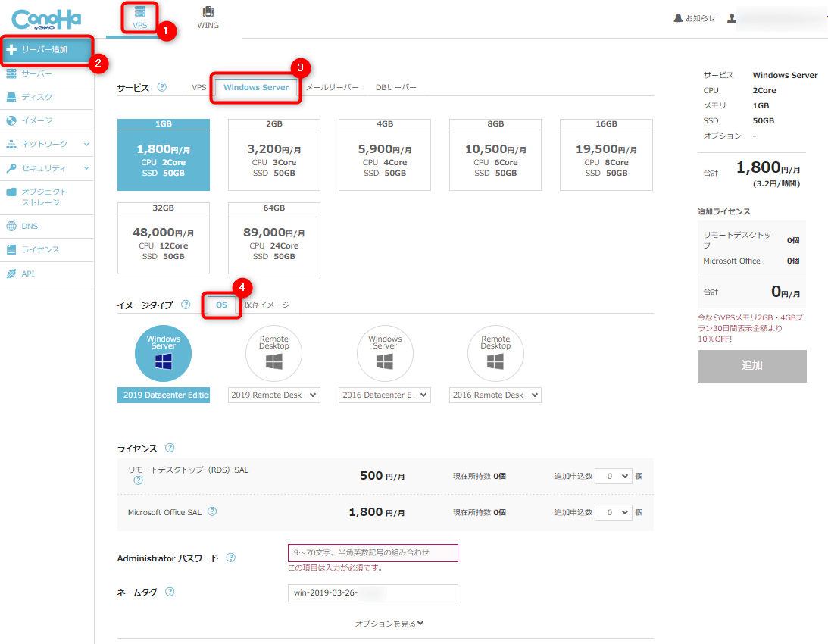This screenshot has height=644, width=828.
Task: Select the 2016 Windows Server image
Action: 385,355
